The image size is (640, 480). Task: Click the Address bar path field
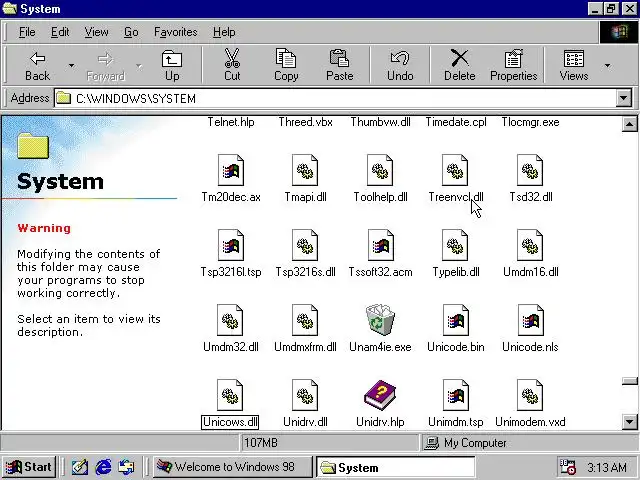tap(335, 98)
